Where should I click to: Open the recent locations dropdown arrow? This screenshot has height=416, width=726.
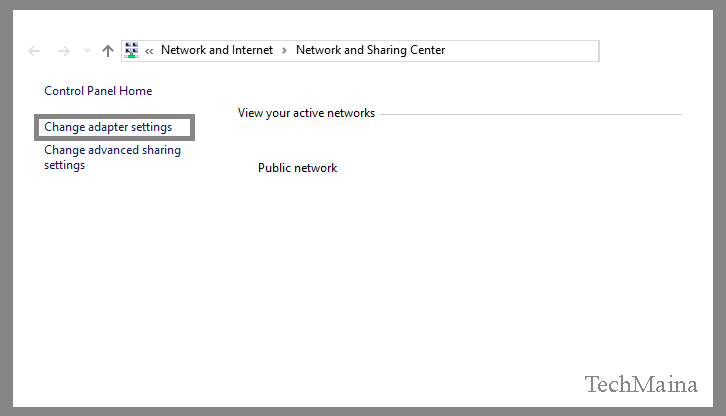click(x=87, y=51)
